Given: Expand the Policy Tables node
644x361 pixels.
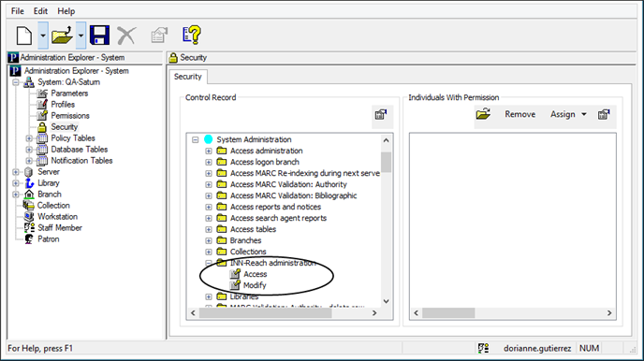Looking at the screenshot, I should click(x=29, y=138).
